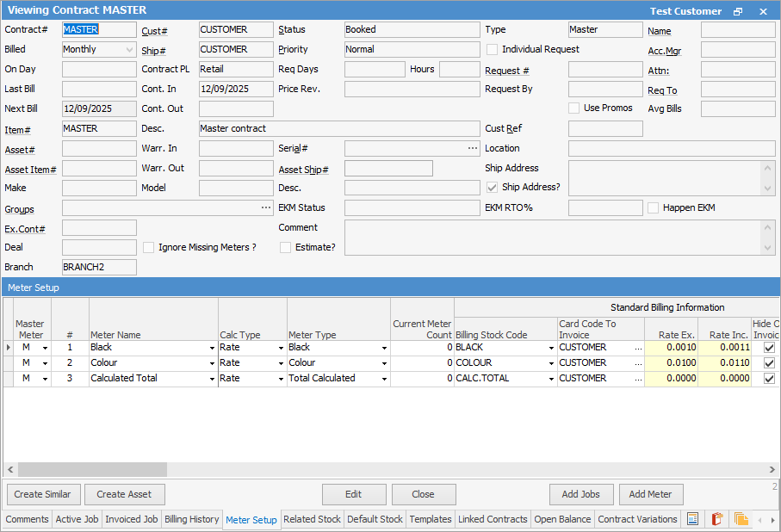
Task: Open Meter Name dropdown for Black row
Action: [x=212, y=348]
